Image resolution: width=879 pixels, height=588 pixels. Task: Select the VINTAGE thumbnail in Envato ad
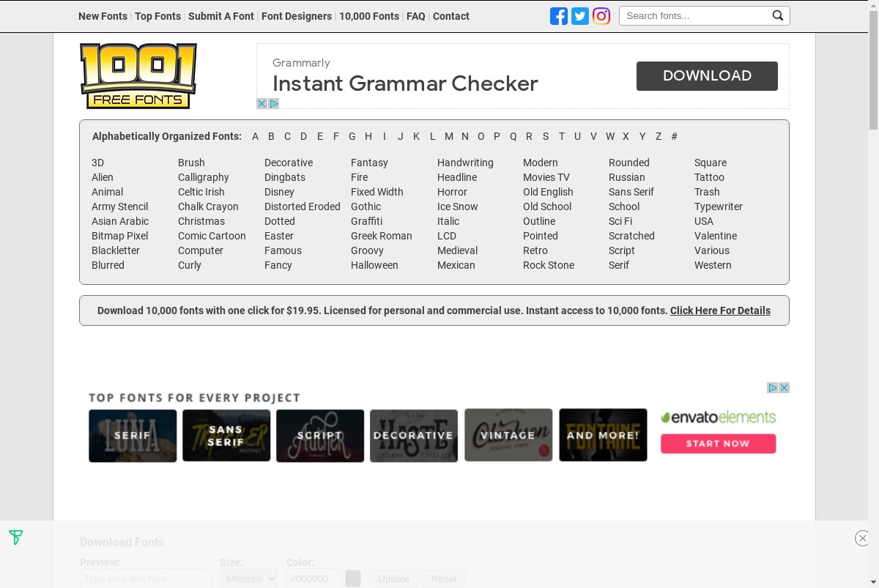508,435
